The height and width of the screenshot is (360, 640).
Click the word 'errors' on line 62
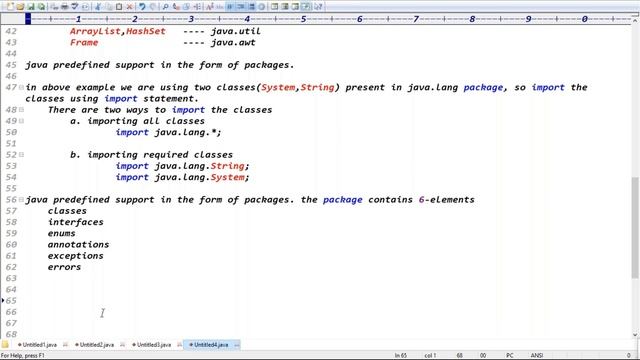coord(64,267)
